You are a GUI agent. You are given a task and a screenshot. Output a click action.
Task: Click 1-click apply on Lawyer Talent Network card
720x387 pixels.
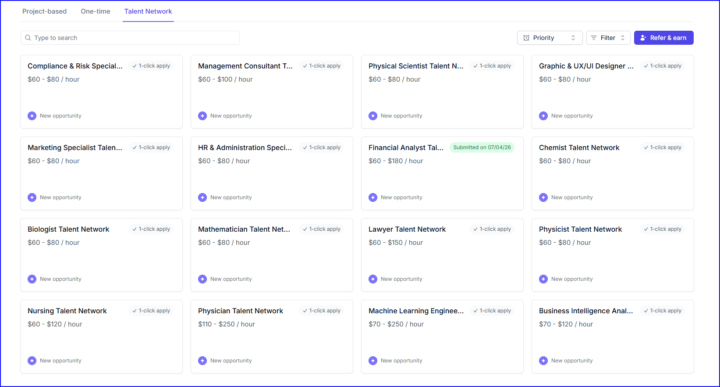coord(492,229)
